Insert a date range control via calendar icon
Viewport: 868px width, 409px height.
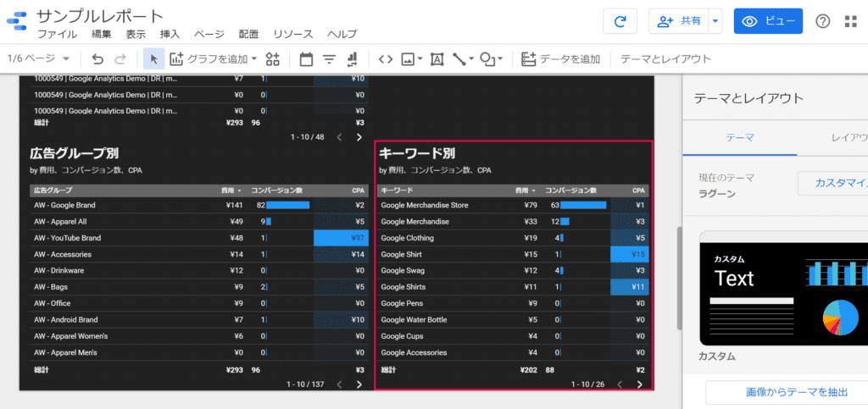tap(305, 59)
